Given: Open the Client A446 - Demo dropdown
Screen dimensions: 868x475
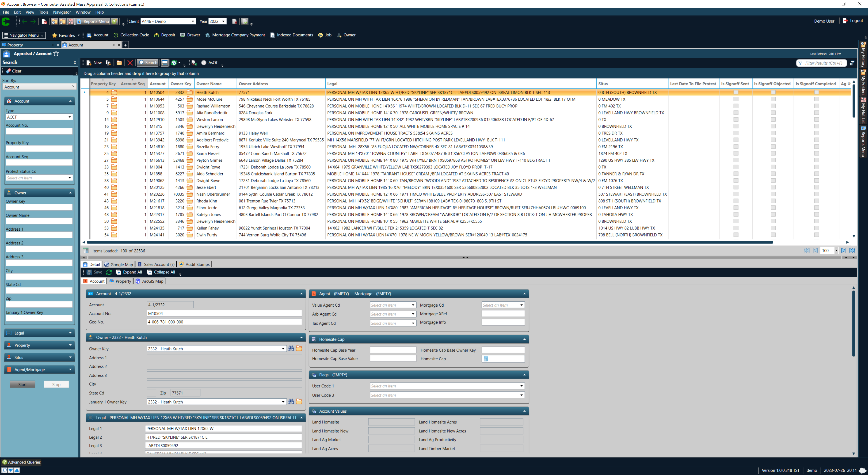Looking at the screenshot, I should point(193,21).
